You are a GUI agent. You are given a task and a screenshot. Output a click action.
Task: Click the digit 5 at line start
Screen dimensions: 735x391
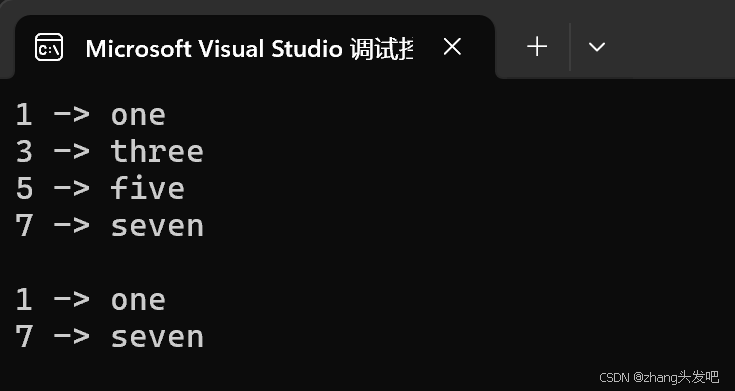[x=24, y=189]
